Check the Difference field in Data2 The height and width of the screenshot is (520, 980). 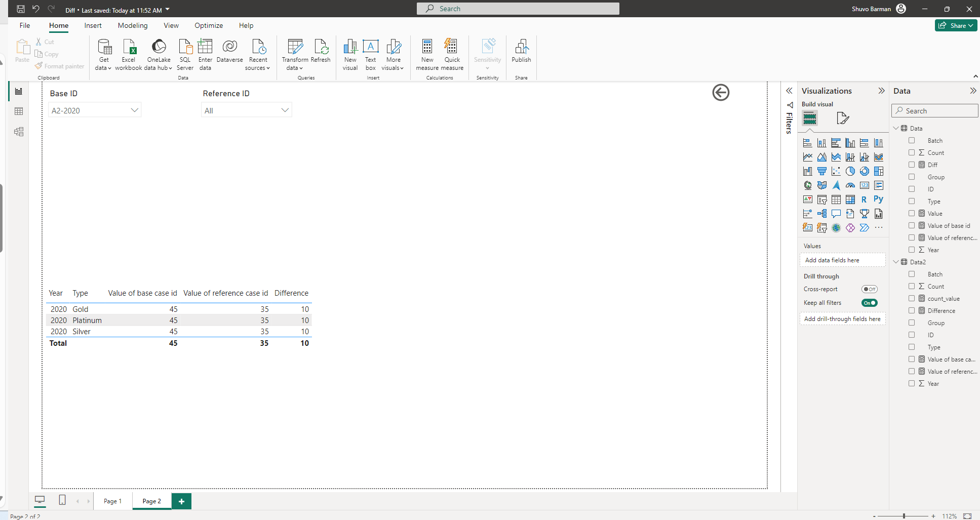point(912,310)
